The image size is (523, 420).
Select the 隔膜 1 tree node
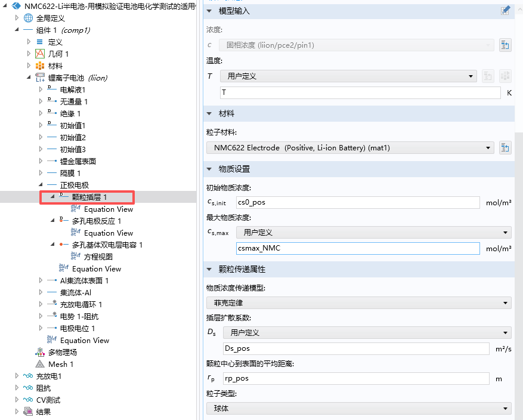[x=70, y=173]
